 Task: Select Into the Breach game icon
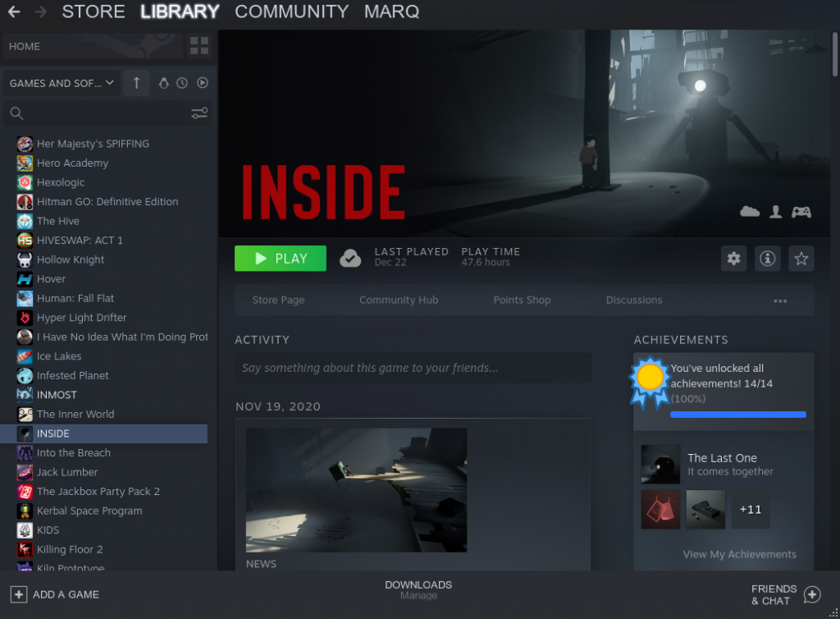coord(25,453)
